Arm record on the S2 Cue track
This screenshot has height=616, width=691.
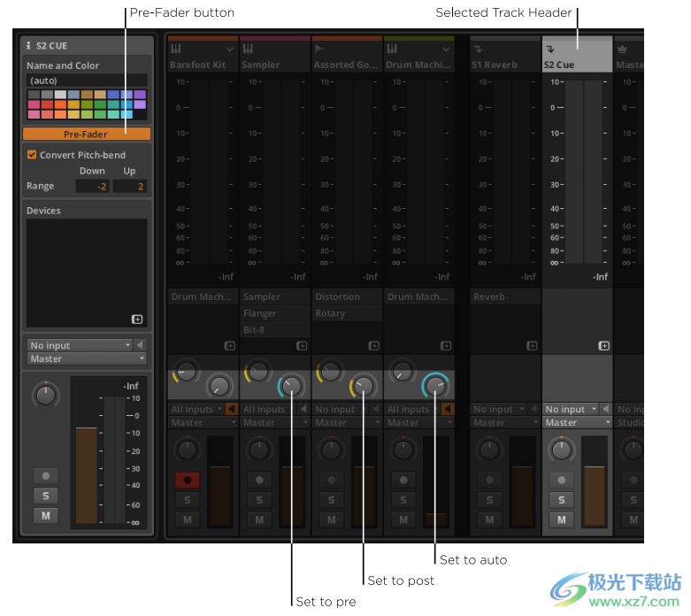point(562,481)
